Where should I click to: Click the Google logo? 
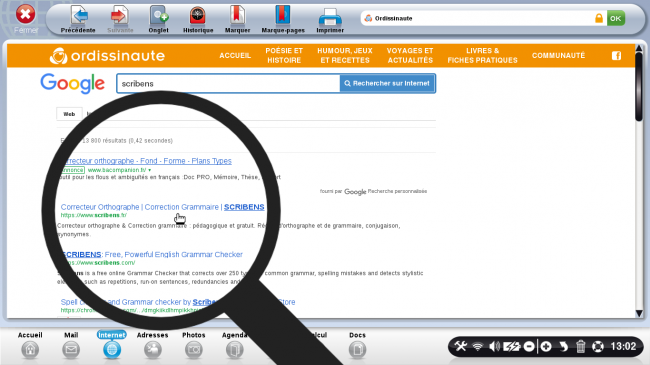(73, 84)
